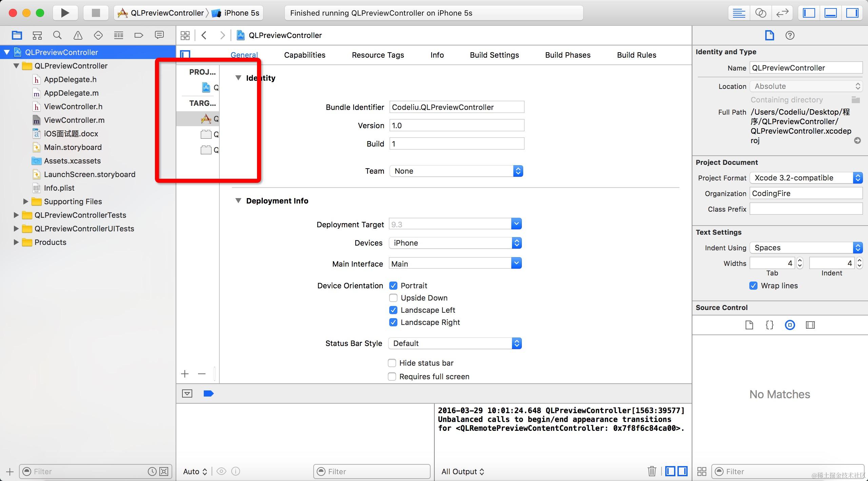Show the Issue navigator warning icon
Screen dimensions: 868x481
pos(78,35)
